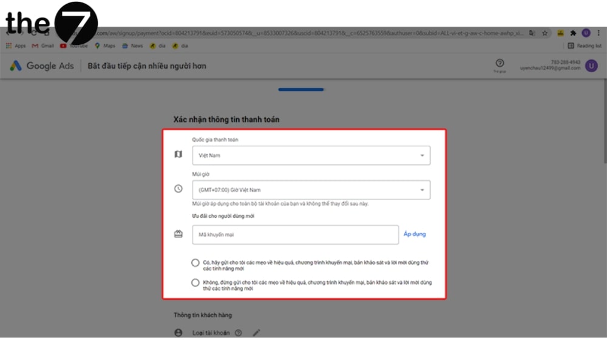Viewport: 607px width, 364px height.
Task: Open Chrome's three-dot menu
Action: 599,33
